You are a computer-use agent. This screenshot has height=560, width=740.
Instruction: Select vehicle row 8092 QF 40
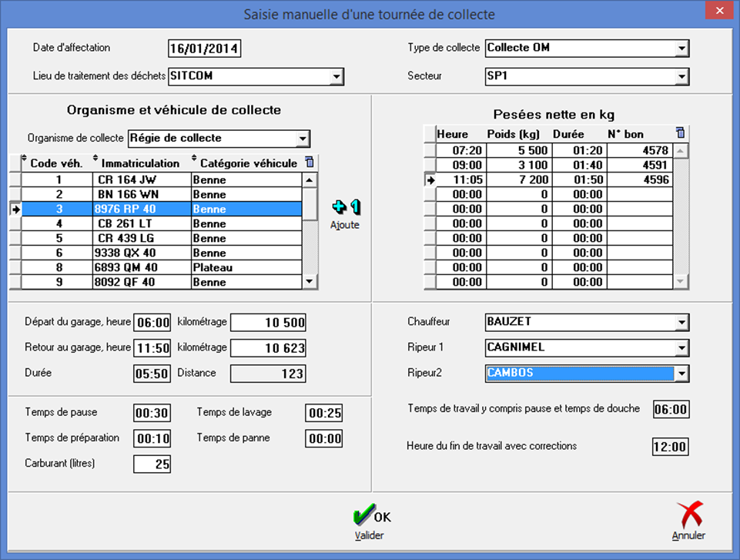pyautogui.click(x=162, y=282)
